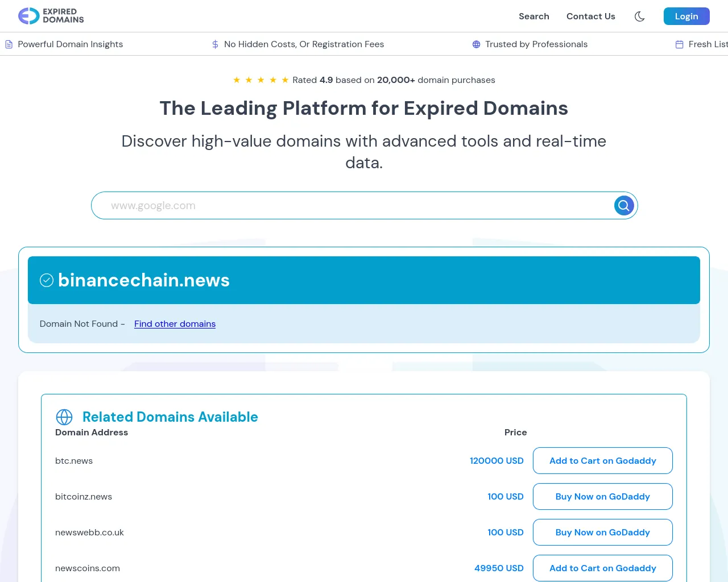The width and height of the screenshot is (728, 582).
Task: Click the document icon beside Powerful Domain Insights
Action: (9, 44)
